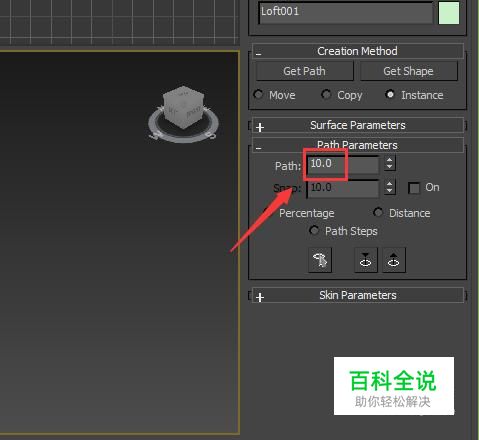Click the Next Shape icon
Screen dimensions: 479x440
tap(394, 260)
